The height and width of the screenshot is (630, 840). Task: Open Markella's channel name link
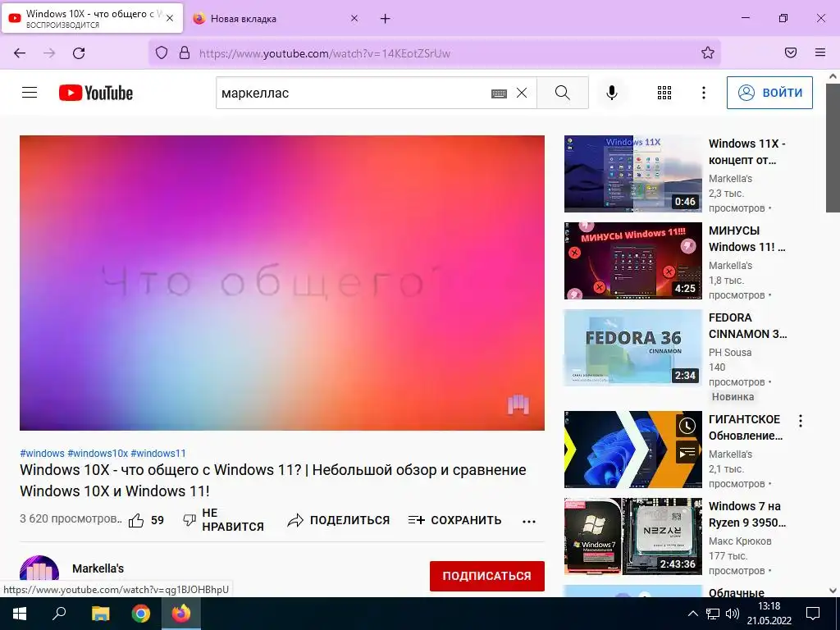(98, 568)
